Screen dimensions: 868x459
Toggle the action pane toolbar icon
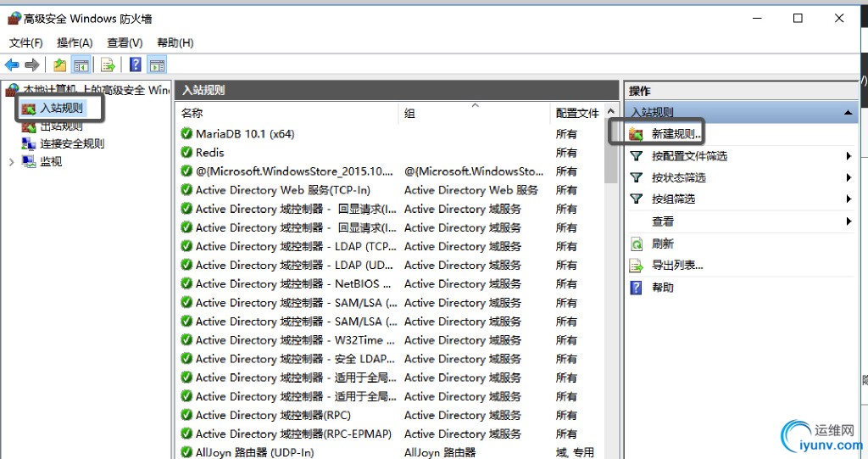click(157, 64)
